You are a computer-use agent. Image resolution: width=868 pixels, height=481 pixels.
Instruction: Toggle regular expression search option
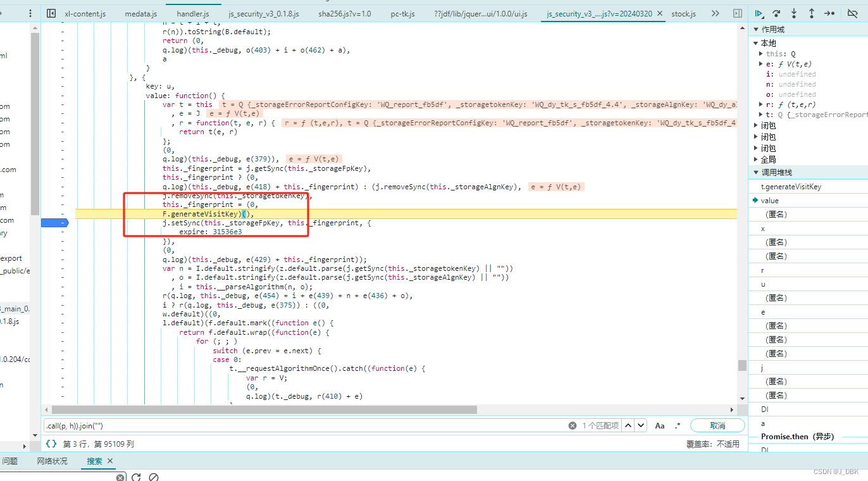[x=678, y=426]
